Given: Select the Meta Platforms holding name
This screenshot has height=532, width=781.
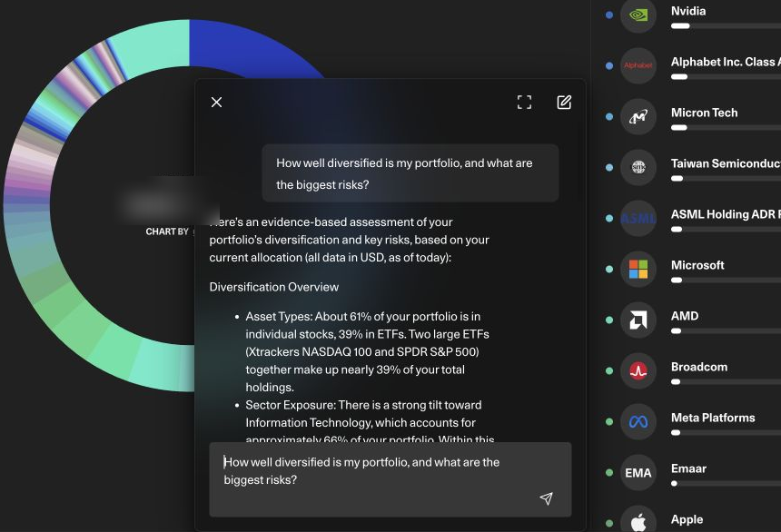Looking at the screenshot, I should 713,418.
